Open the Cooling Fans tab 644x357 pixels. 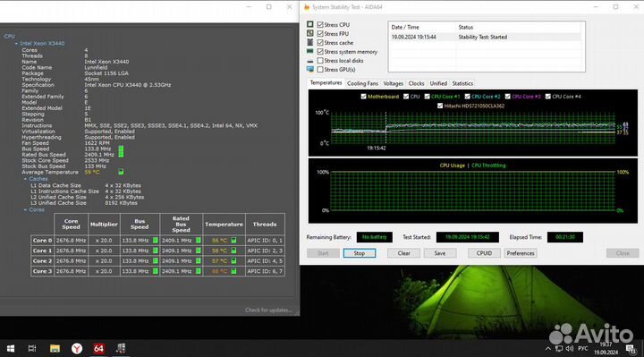(x=362, y=83)
